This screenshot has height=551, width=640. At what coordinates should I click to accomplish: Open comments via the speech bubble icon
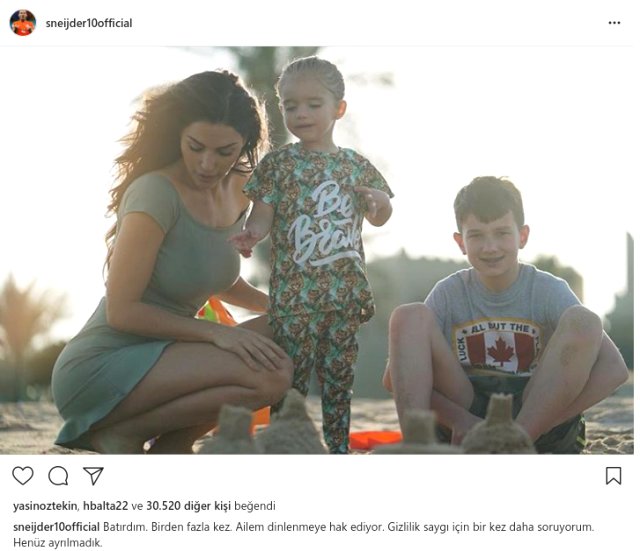coord(58,475)
